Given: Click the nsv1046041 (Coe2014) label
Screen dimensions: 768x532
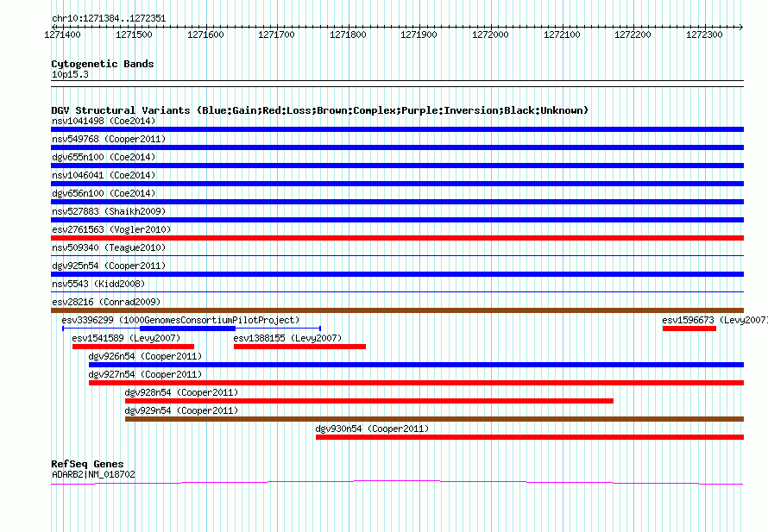Looking at the screenshot, I should click(x=104, y=175).
